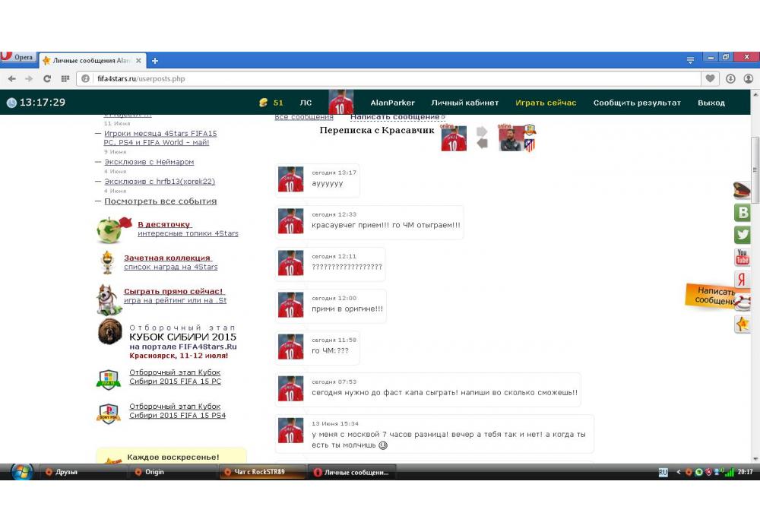760x532 pixels.
Task: Open the YouTube sidebar icon
Action: [743, 257]
